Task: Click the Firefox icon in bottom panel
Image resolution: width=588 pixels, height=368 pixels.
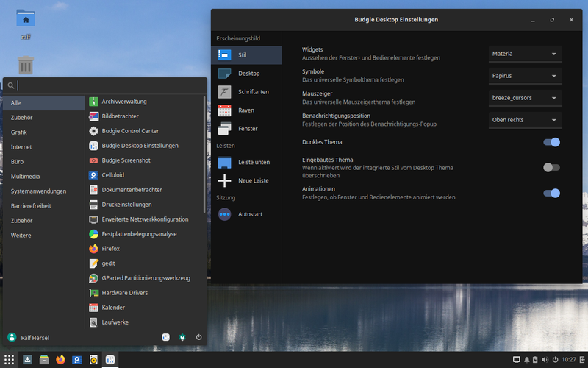Action: tap(60, 360)
